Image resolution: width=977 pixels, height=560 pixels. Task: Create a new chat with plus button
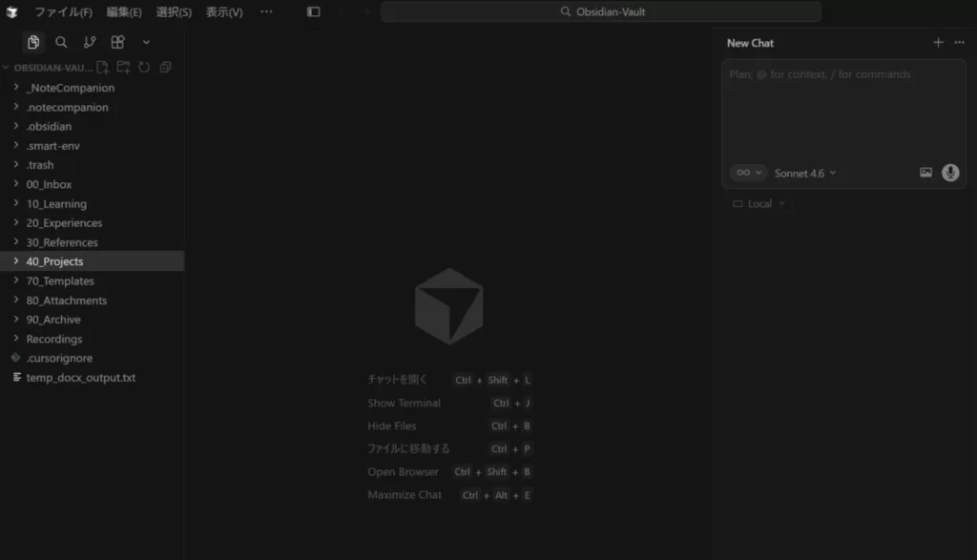pyautogui.click(x=938, y=43)
